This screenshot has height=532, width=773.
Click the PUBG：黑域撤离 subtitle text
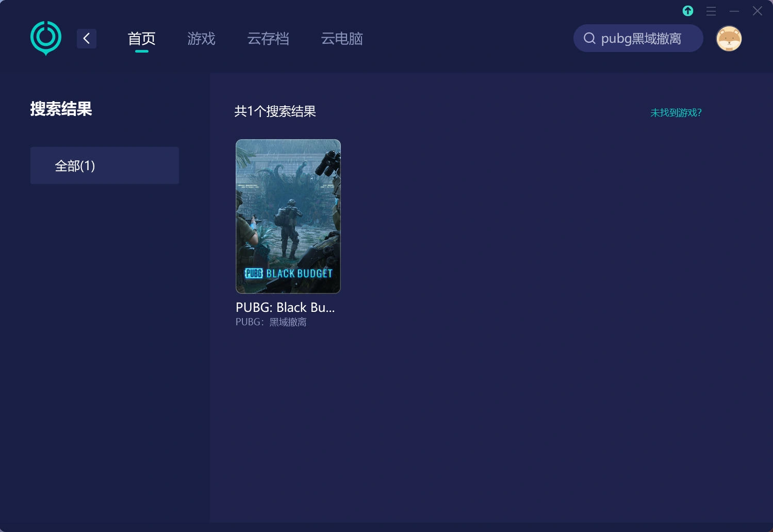click(271, 322)
